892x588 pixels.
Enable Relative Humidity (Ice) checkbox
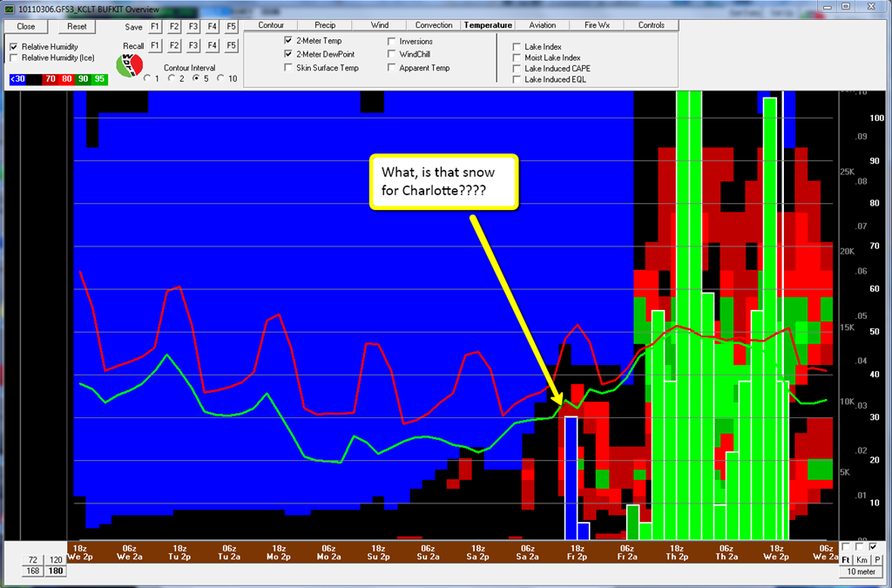tap(14, 58)
